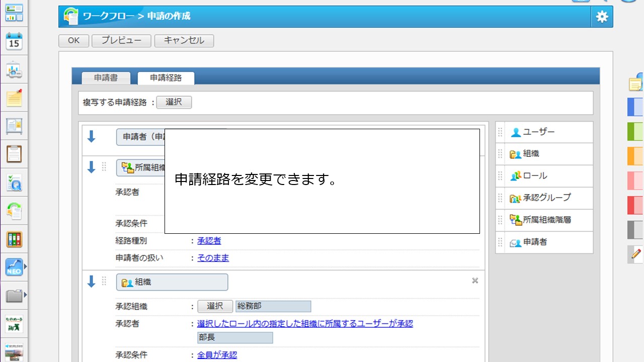Screen dimensions: 644x362
Task: Open the brown clipboard sidebar icon
Action: click(14, 154)
